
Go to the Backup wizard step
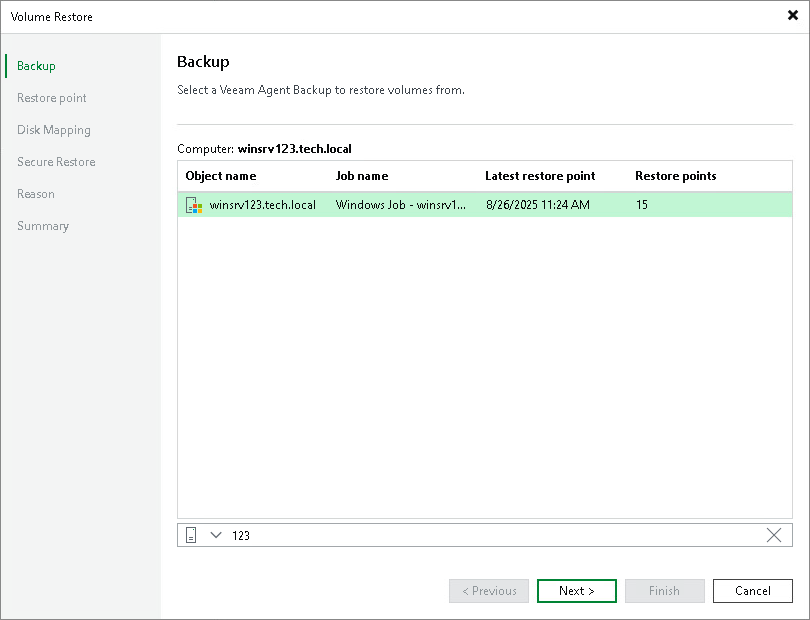pos(36,66)
